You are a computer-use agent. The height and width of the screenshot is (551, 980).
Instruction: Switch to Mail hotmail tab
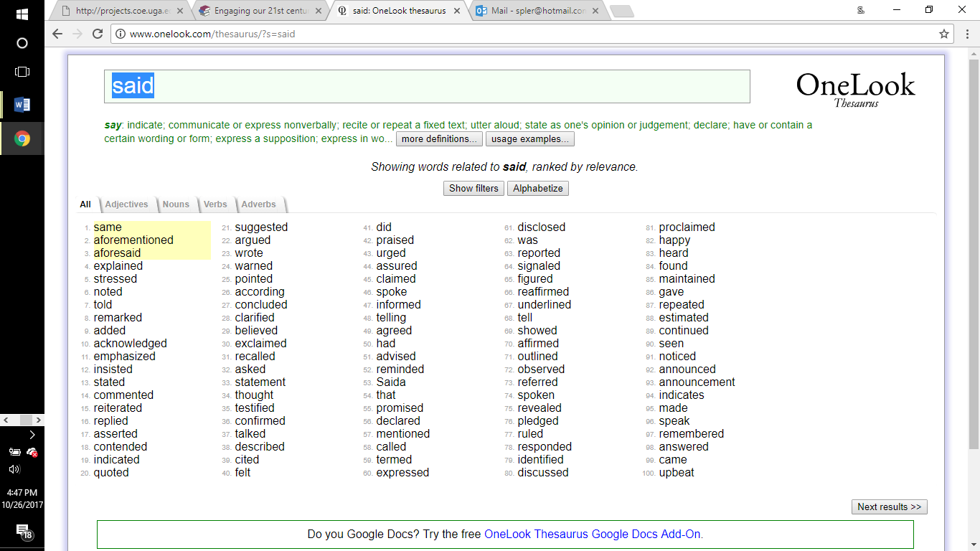click(x=537, y=11)
